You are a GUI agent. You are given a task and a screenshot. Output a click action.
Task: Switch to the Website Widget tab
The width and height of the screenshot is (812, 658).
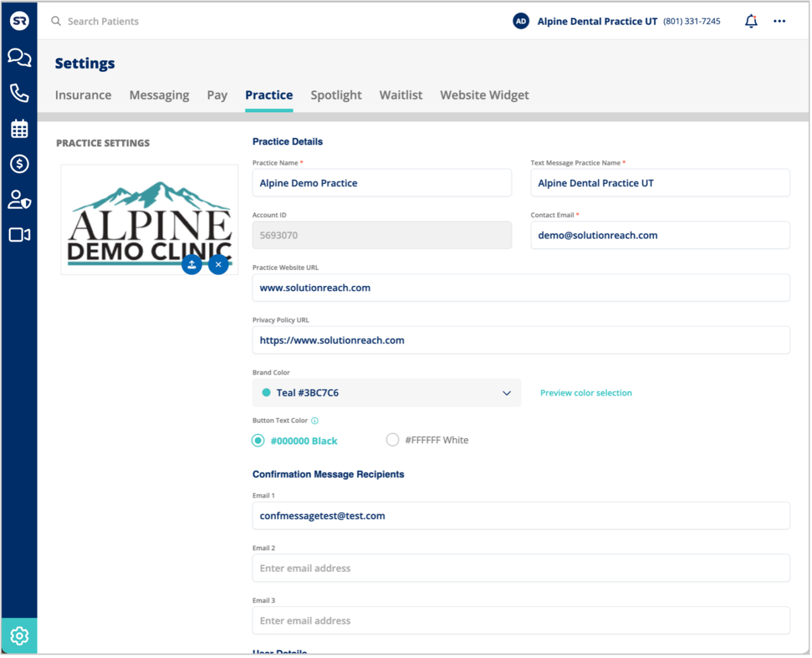(x=485, y=95)
